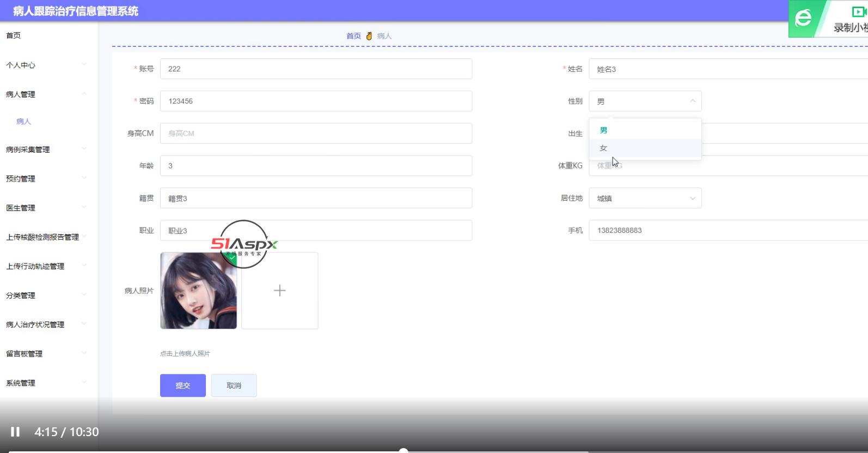This screenshot has height=453, width=868.
Task: Click 首页 breadcrumb link
Action: [x=353, y=36]
